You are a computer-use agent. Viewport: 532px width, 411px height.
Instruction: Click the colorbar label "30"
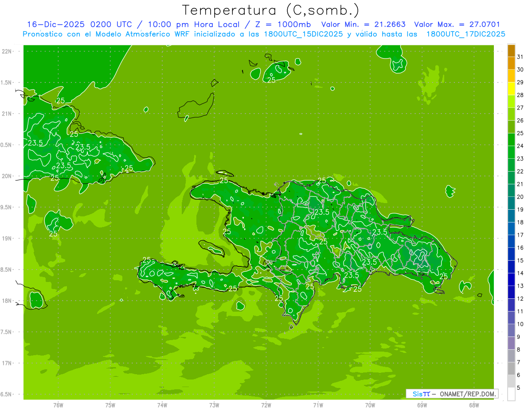tap(520, 70)
